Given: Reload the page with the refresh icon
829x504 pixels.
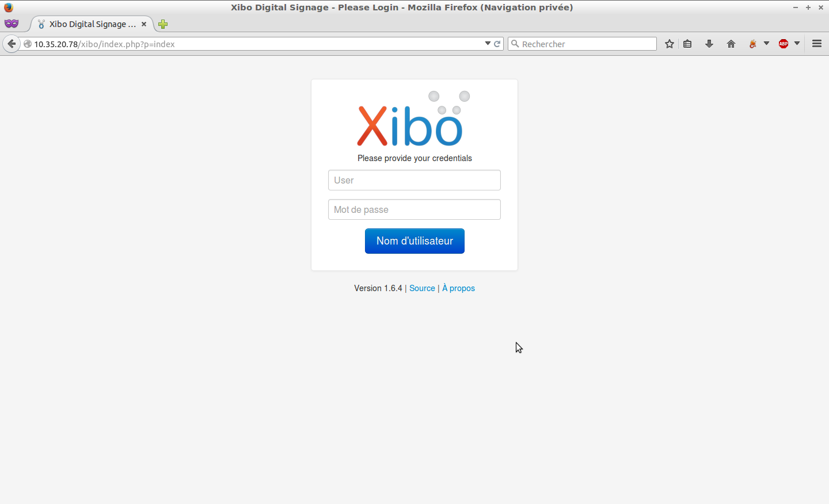Looking at the screenshot, I should pyautogui.click(x=497, y=44).
